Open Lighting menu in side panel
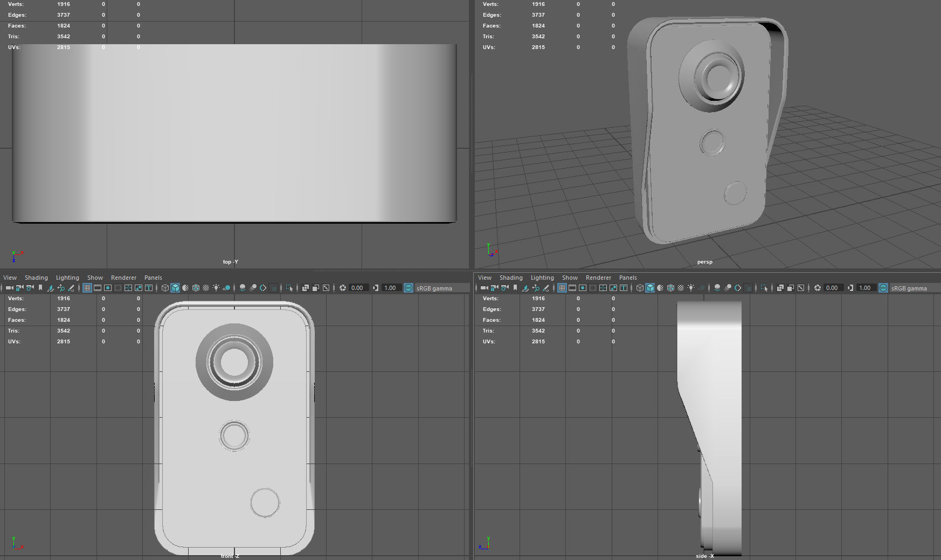941x560 pixels. pos(542,278)
